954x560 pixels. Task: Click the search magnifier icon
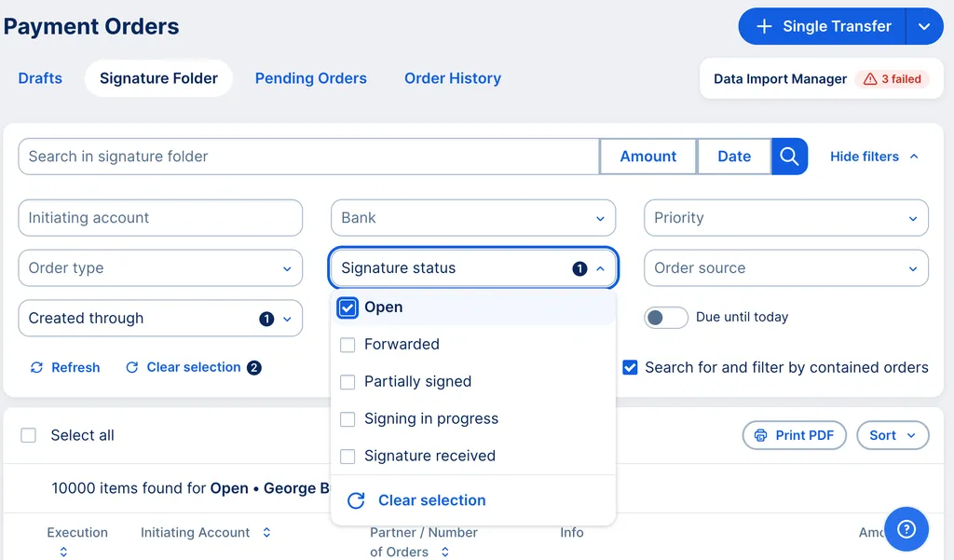coord(789,156)
